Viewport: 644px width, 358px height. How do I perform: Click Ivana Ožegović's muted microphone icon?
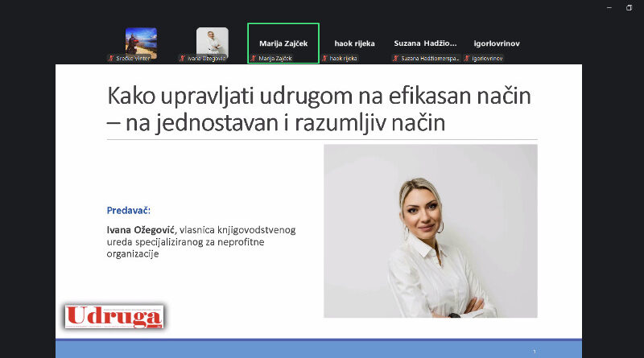click(182, 59)
